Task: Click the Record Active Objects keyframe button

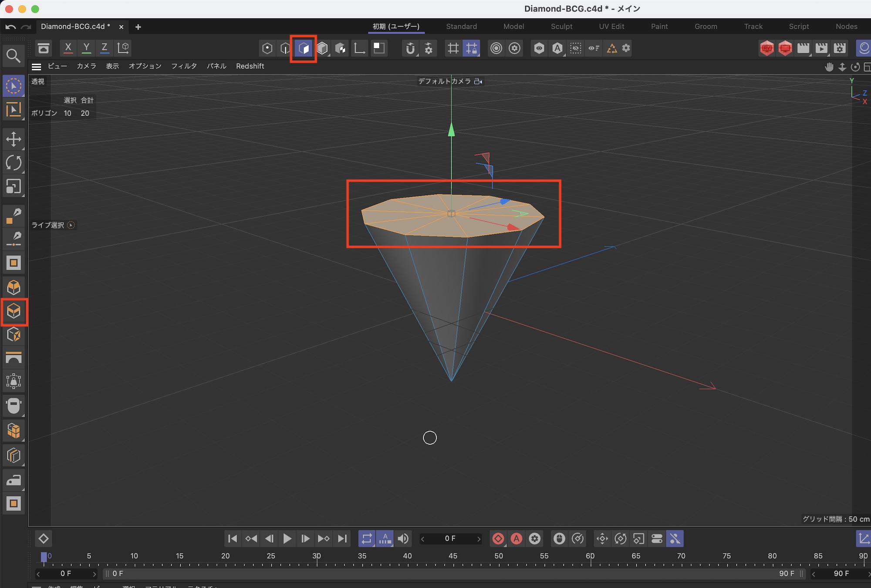Action: tap(498, 539)
